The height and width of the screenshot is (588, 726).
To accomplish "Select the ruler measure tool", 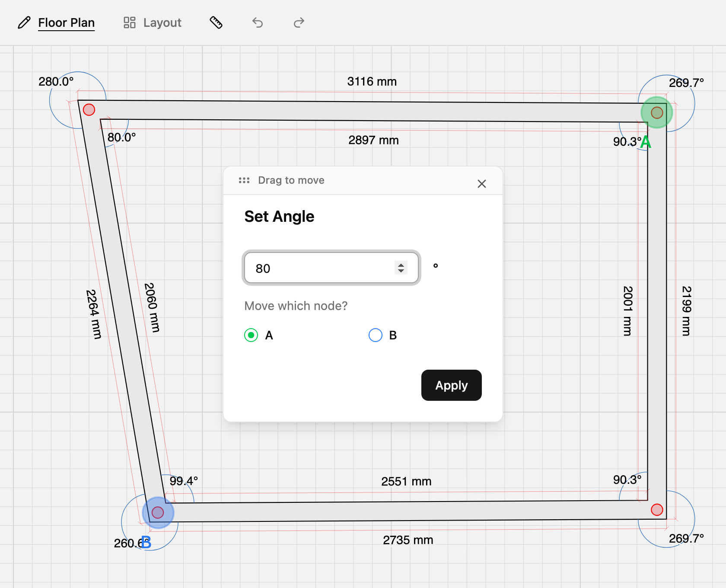I will [x=216, y=22].
